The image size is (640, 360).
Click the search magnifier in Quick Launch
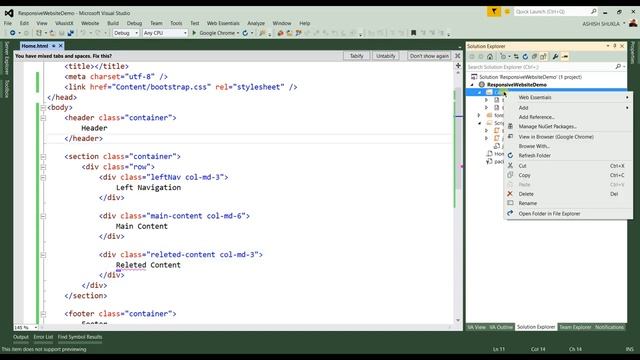[x=593, y=11]
